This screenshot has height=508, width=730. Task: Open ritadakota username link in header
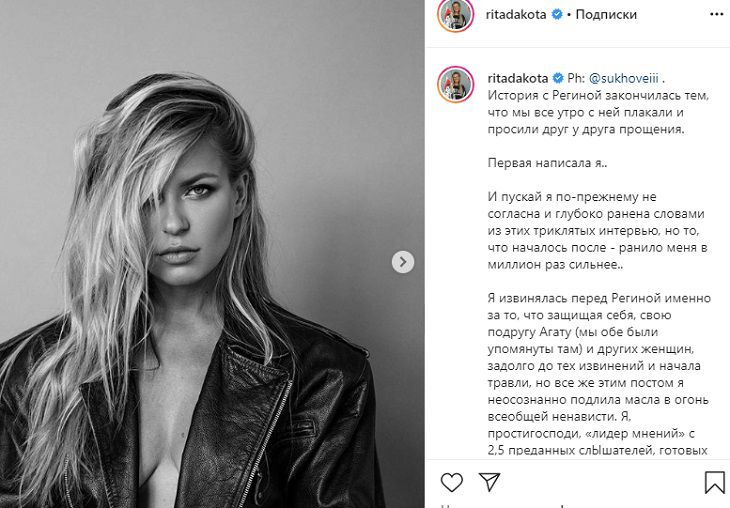click(516, 14)
